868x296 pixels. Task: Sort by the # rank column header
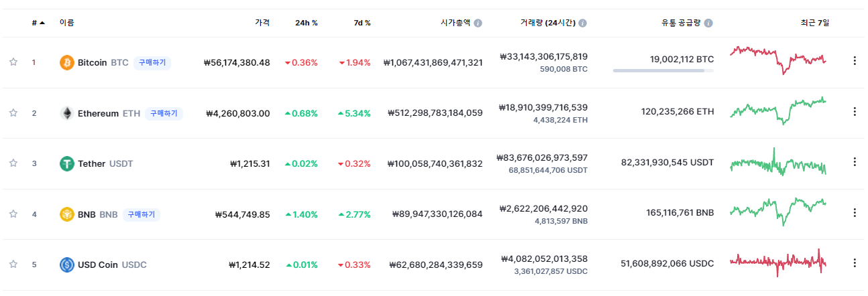click(x=38, y=23)
